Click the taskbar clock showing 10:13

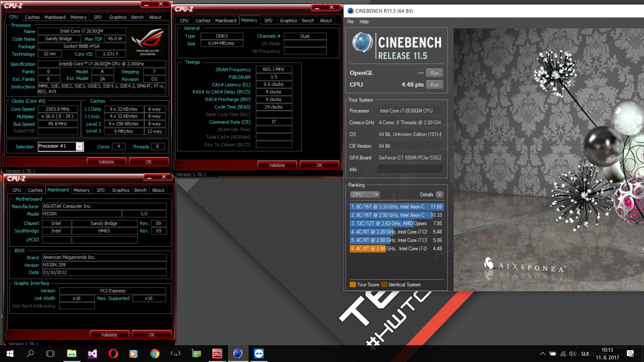[x=607, y=354]
